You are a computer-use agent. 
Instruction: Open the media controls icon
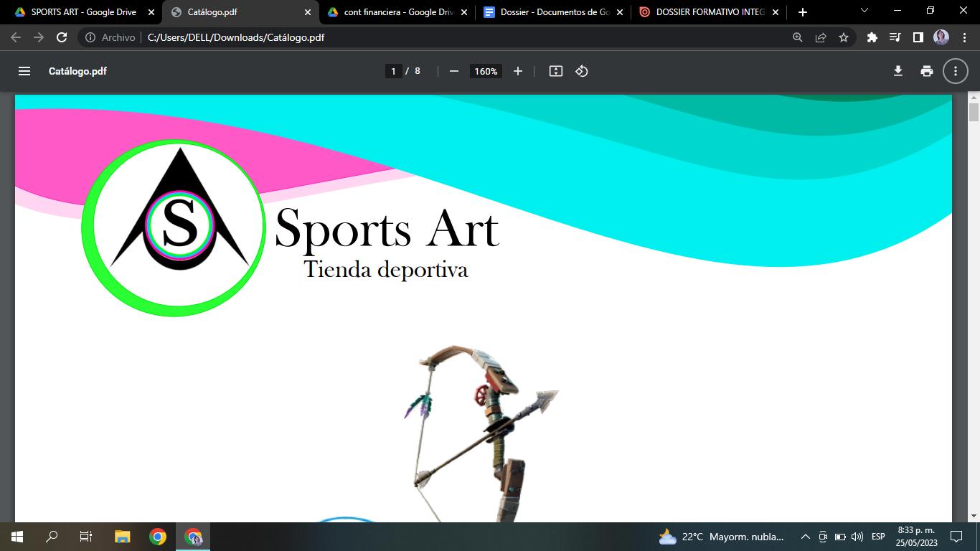(x=895, y=37)
